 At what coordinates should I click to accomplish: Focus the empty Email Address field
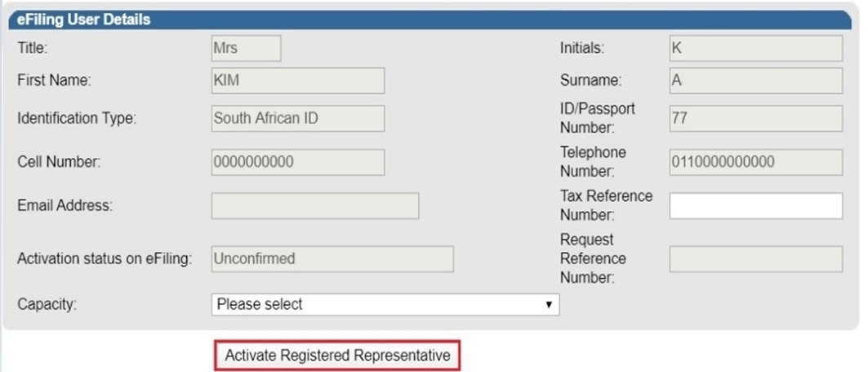314,206
